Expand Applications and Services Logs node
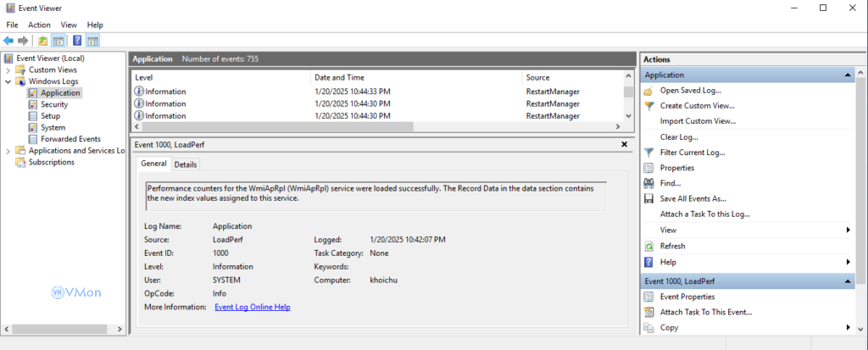868x350 pixels. click(x=8, y=151)
